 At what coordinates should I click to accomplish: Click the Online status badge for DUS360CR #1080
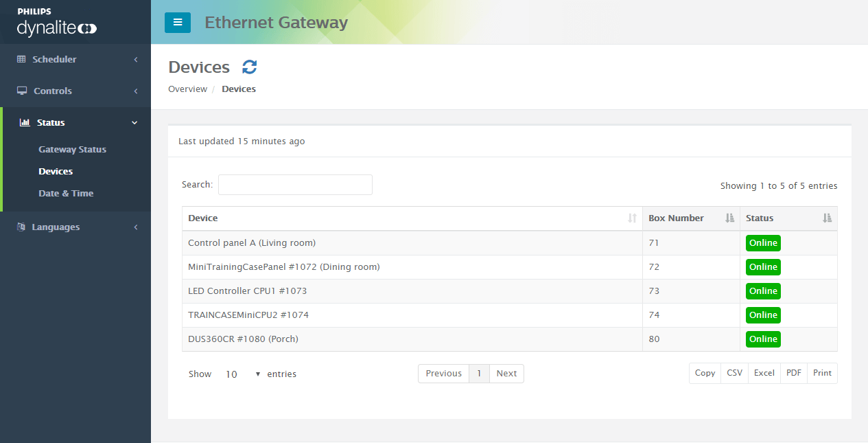pos(763,339)
